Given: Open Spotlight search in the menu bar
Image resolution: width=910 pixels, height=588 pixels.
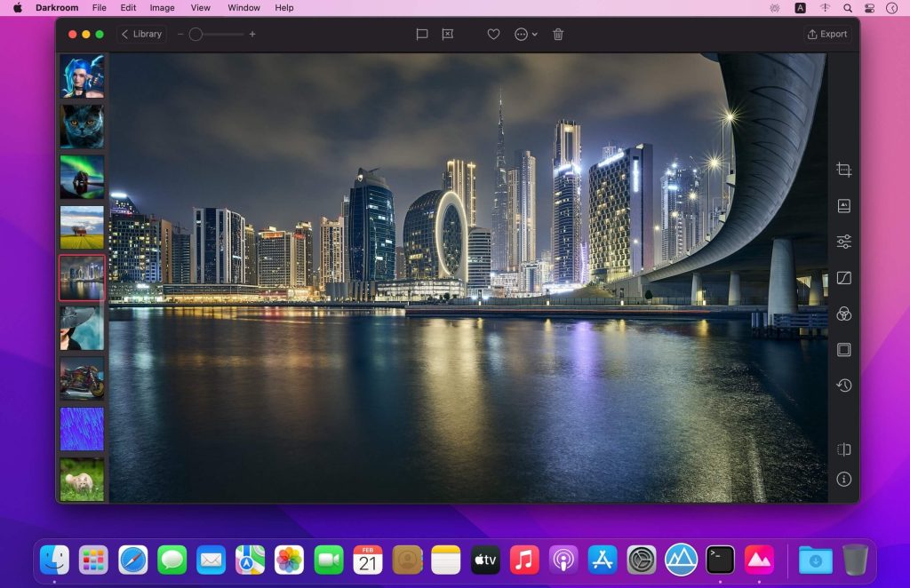Looking at the screenshot, I should pos(847,8).
